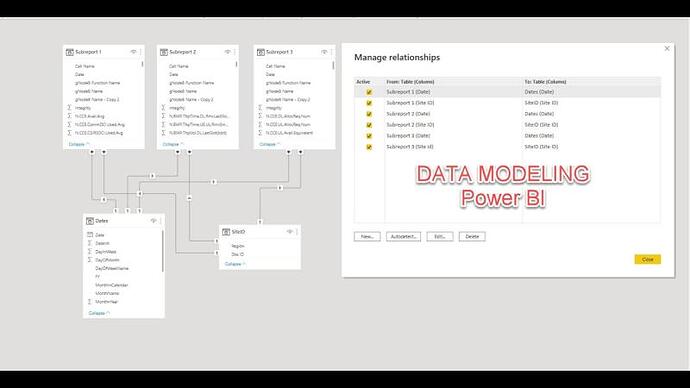
Task: Click the Subreport 3 table icon
Action: coord(261,52)
